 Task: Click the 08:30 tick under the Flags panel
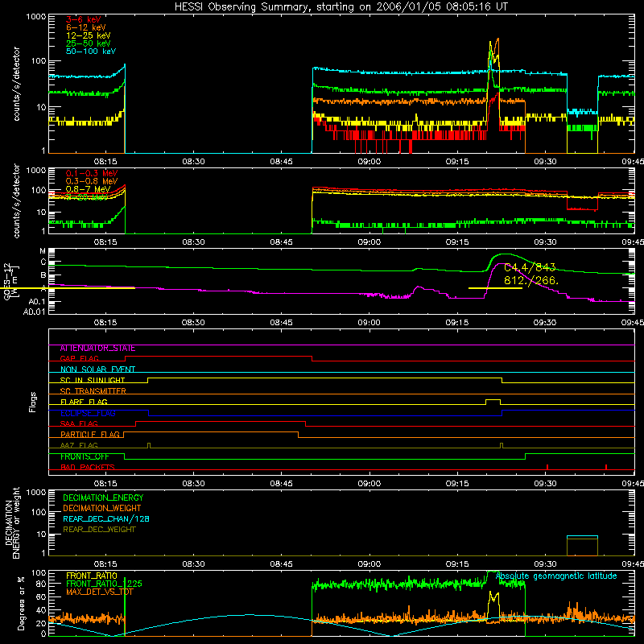point(193,484)
